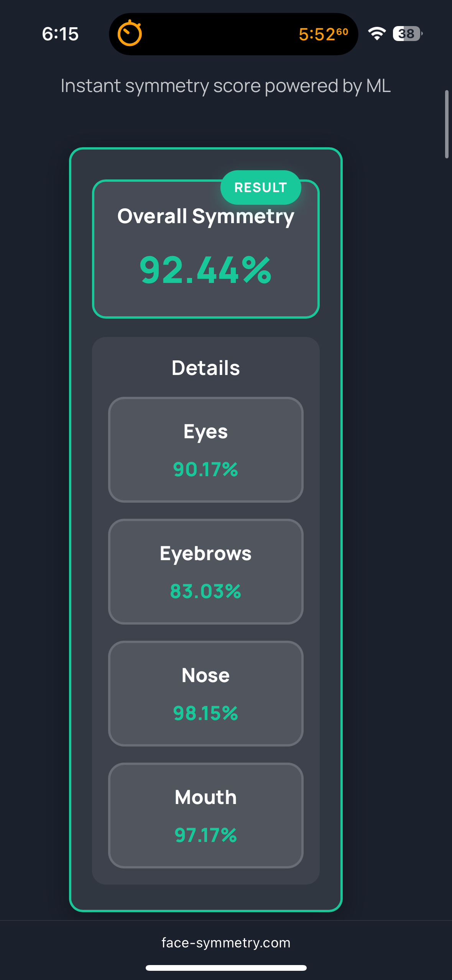Click the page scrollbar thumb
This screenshot has height=980, width=452.
click(x=447, y=124)
